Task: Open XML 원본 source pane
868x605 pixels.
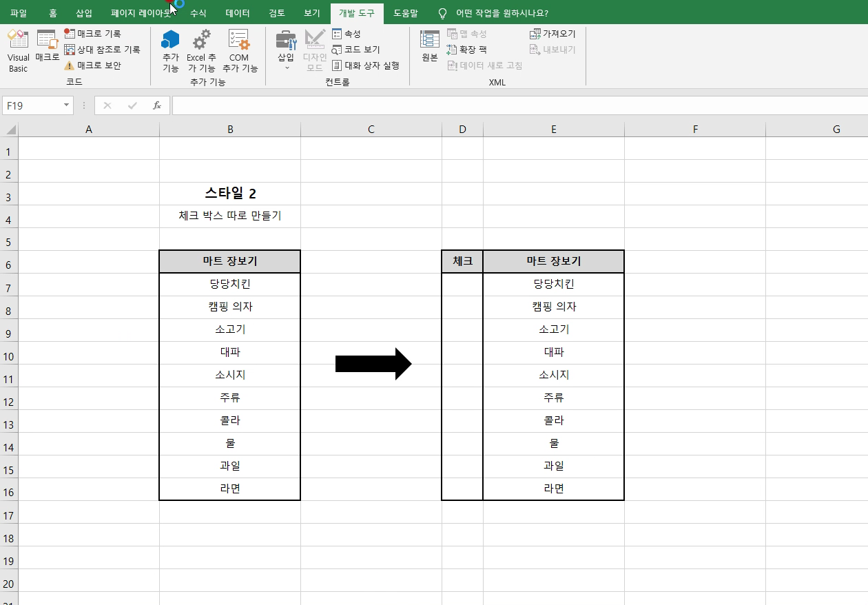Action: point(430,46)
